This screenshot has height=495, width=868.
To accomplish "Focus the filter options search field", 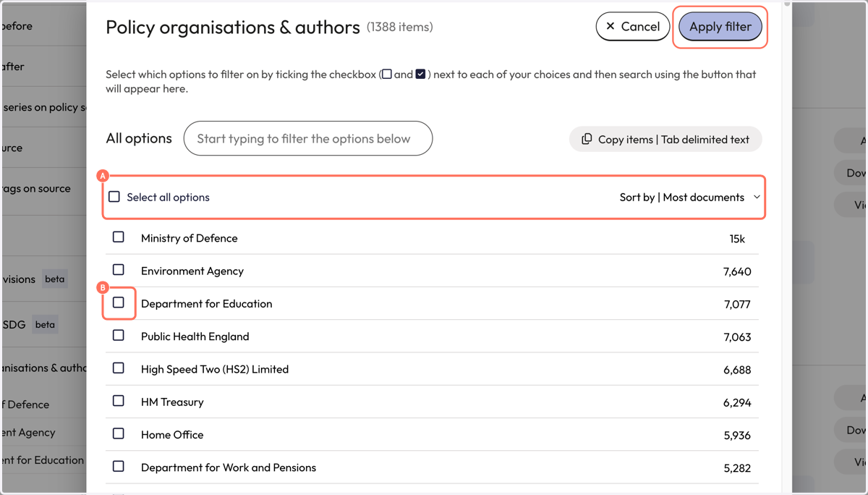I will [x=308, y=138].
